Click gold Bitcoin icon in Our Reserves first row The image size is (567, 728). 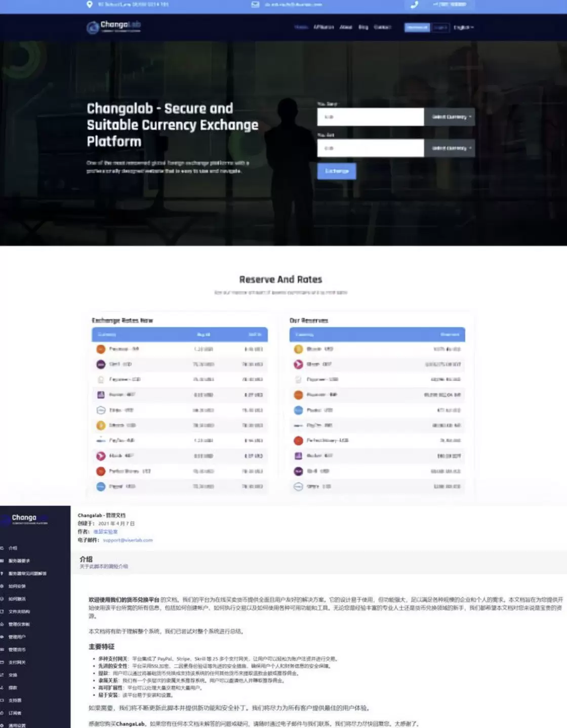click(x=298, y=349)
